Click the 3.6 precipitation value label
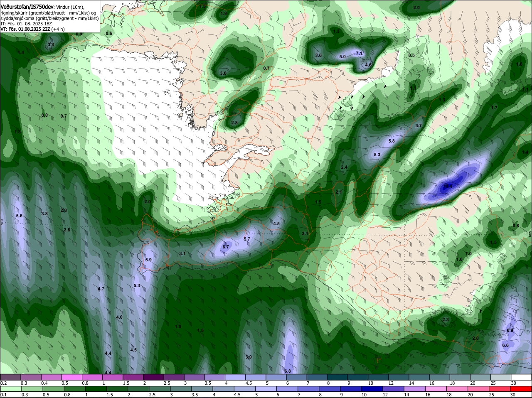 tap(318, 55)
